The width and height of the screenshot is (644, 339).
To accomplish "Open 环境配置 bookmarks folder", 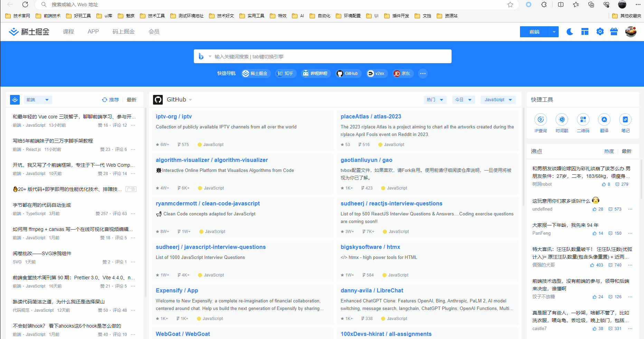I will (348, 16).
